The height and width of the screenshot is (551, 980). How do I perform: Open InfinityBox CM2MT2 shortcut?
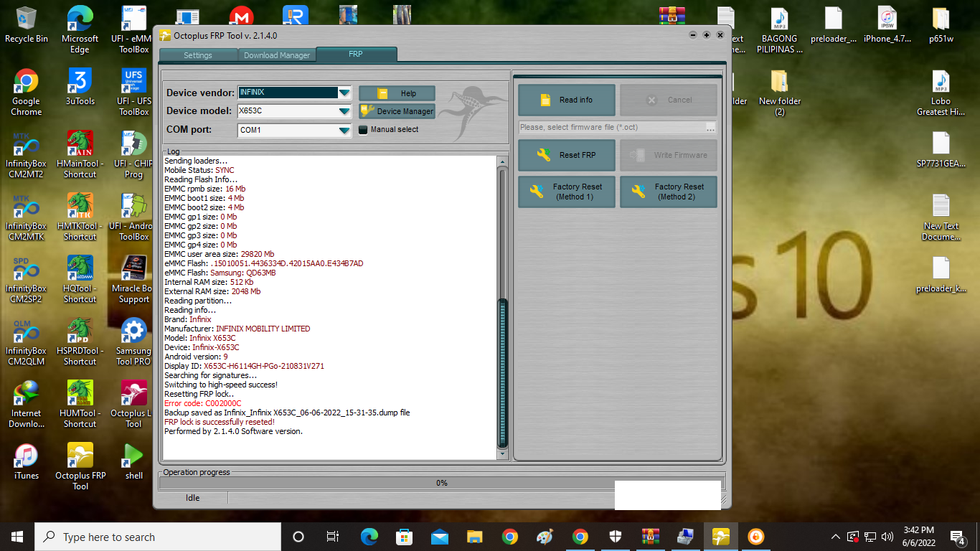27,154
